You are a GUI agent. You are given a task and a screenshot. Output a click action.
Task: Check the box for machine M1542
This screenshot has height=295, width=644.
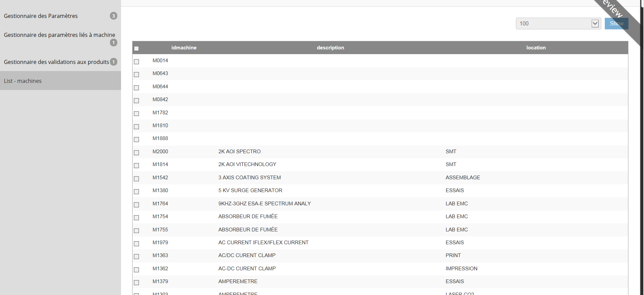click(x=137, y=179)
